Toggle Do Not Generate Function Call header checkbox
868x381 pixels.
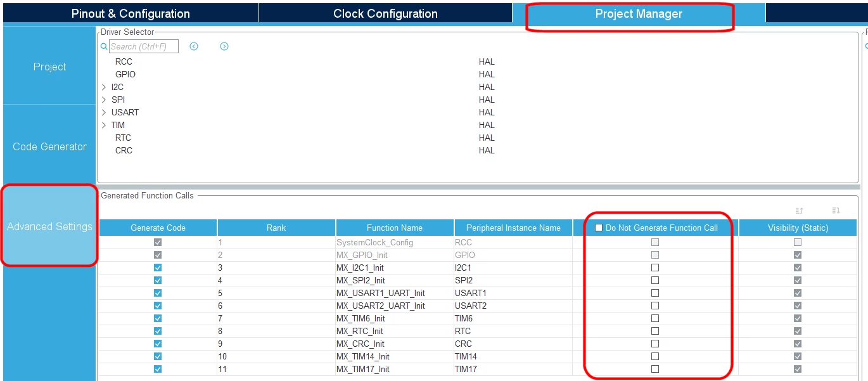pos(599,228)
